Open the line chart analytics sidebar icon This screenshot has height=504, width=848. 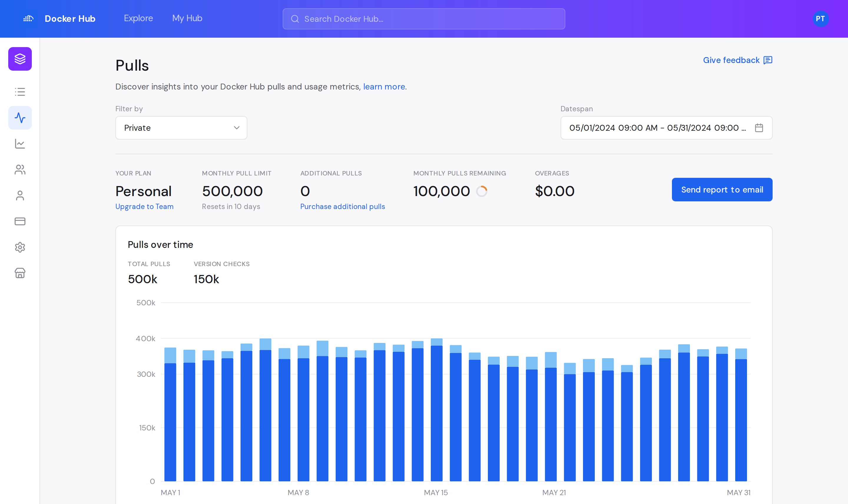point(20,144)
